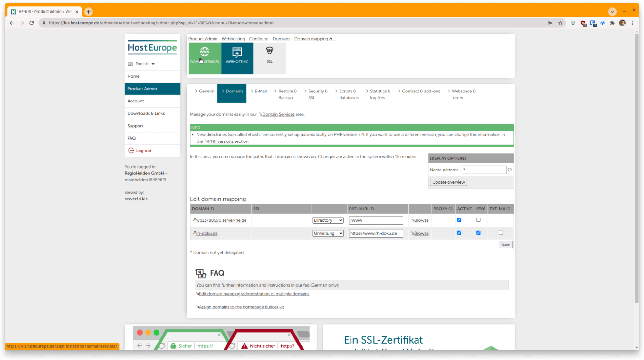
Task: Click the Ext. MX column info icon
Action: (x=508, y=209)
